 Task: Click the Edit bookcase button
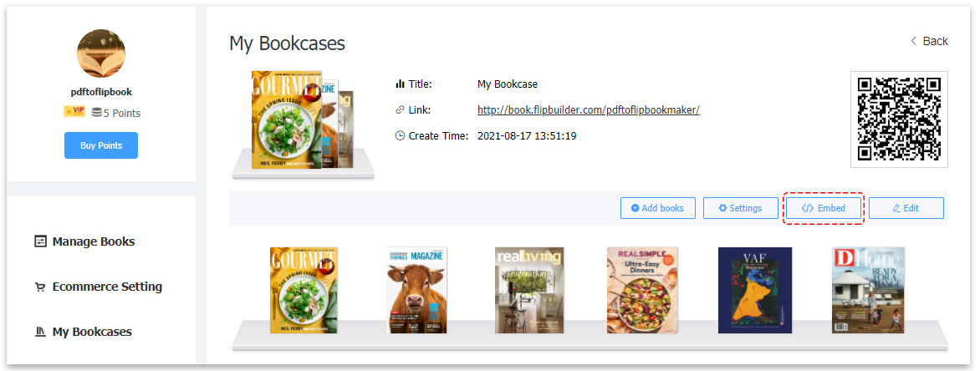click(906, 208)
